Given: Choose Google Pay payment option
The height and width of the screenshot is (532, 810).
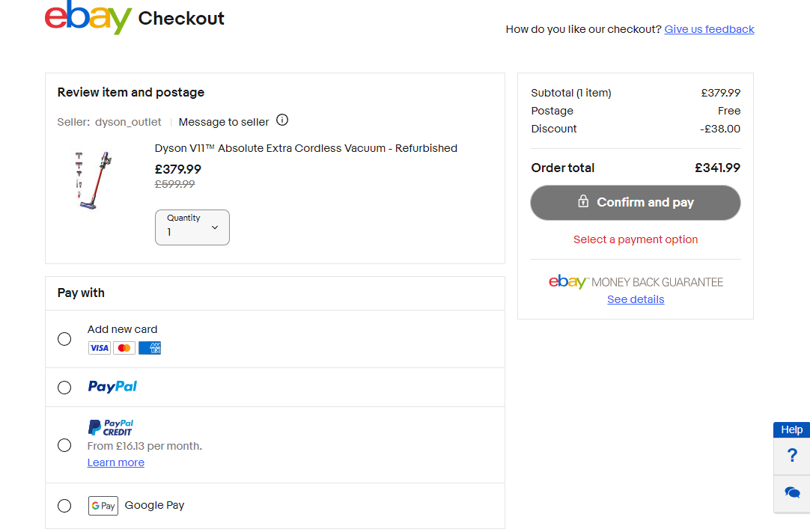Looking at the screenshot, I should (64, 506).
